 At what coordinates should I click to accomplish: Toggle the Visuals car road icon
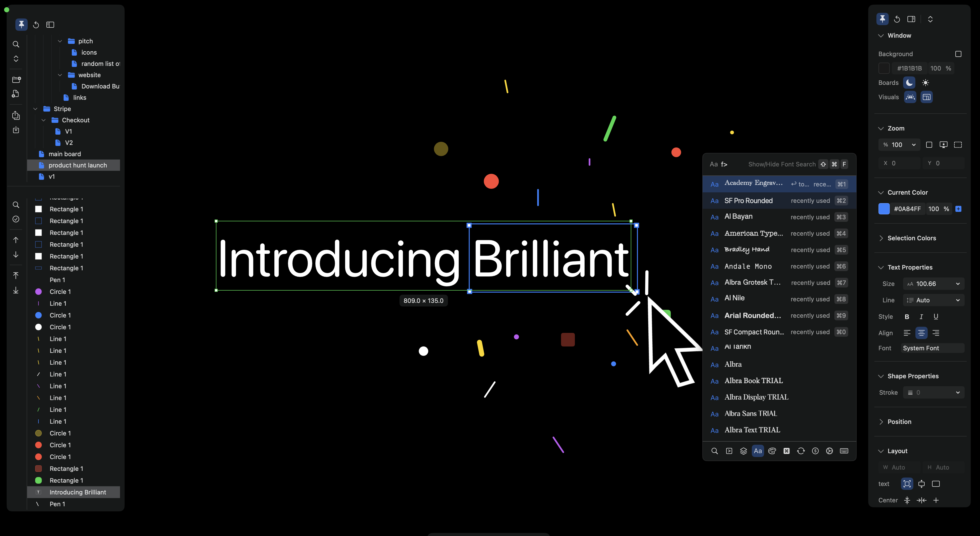tap(910, 97)
